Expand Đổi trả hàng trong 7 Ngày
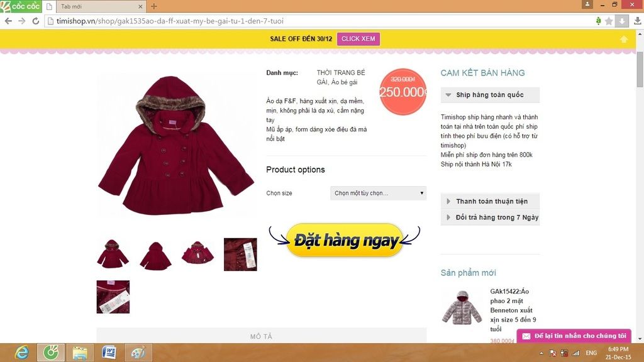644x362 pixels. click(490, 217)
